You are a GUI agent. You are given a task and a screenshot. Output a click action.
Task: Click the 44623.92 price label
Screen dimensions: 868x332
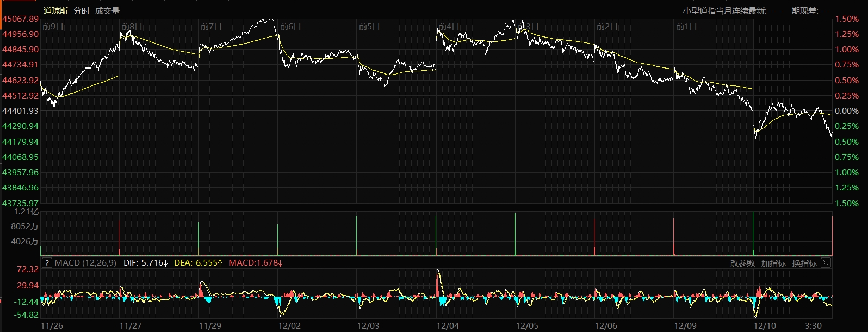click(x=20, y=80)
